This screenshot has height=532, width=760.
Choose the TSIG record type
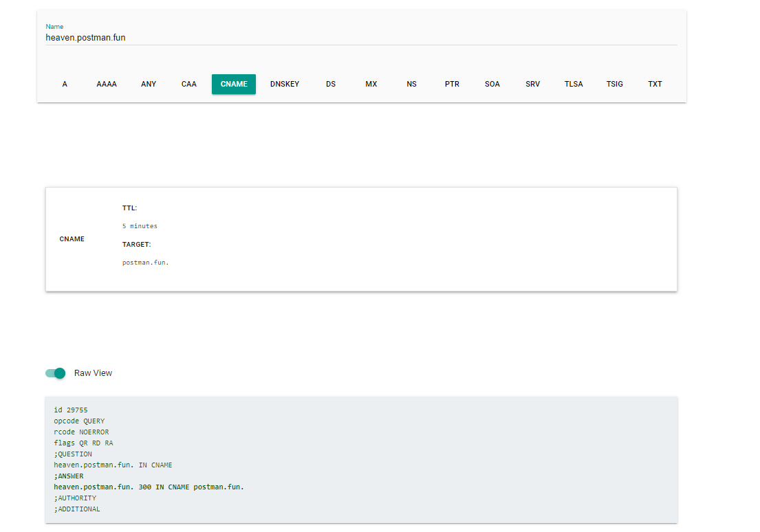coord(614,84)
